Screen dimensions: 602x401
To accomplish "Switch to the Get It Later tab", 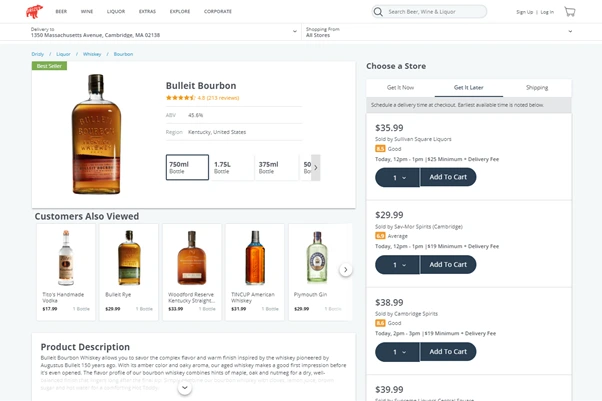I will pyautogui.click(x=468, y=88).
